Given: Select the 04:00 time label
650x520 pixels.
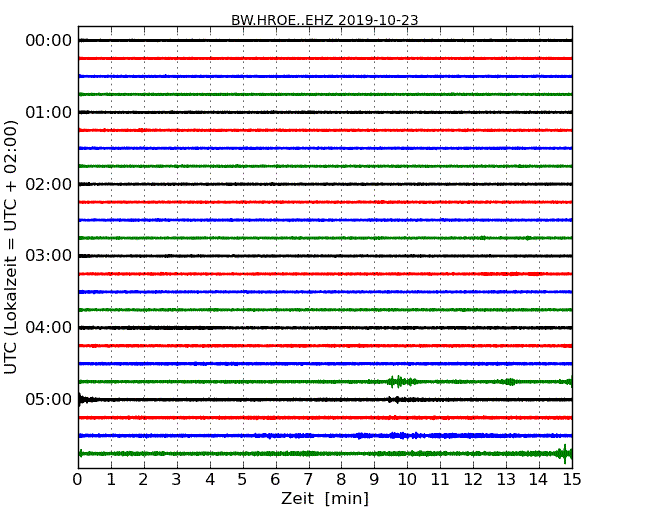Looking at the screenshot, I should 49,328.
